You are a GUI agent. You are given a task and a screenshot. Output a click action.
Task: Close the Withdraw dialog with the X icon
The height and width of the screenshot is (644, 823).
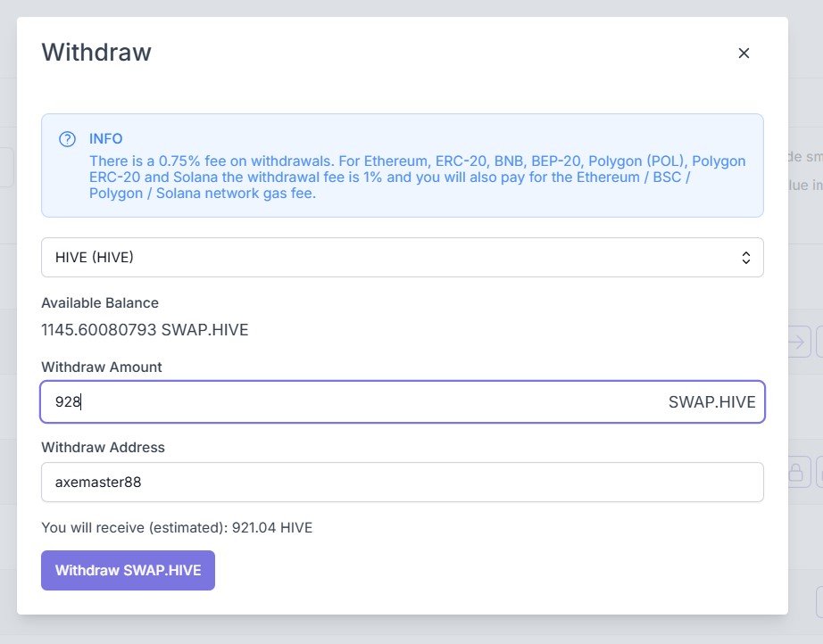tap(744, 53)
